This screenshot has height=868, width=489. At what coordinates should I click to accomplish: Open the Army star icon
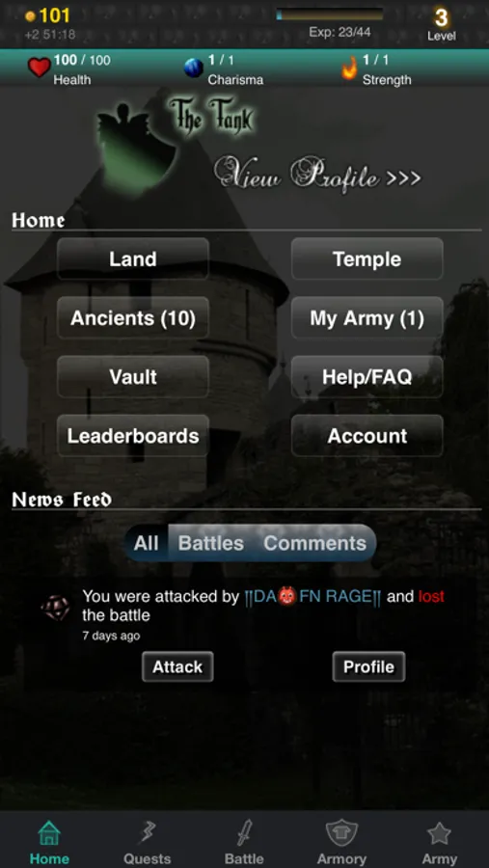(x=439, y=833)
